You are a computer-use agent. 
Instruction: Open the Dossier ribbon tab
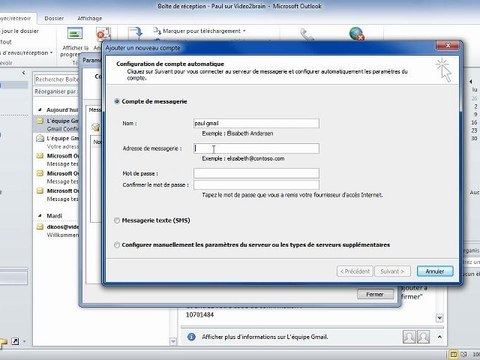pos(54,18)
